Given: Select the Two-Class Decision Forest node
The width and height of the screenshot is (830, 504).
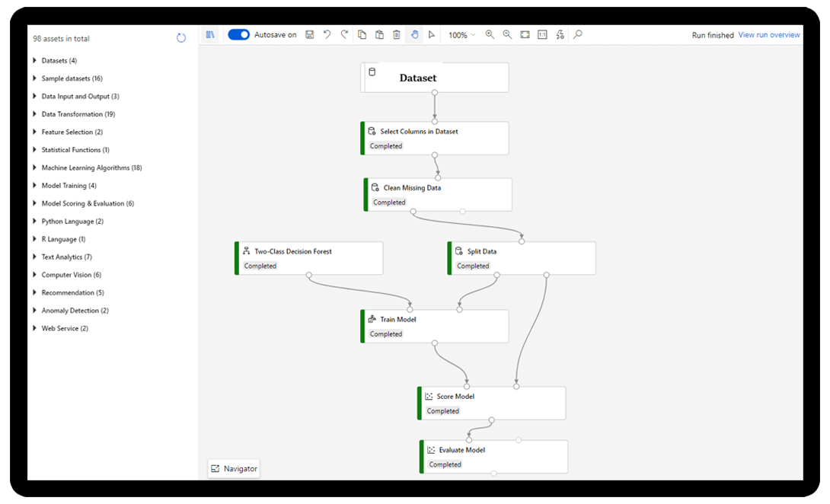Looking at the screenshot, I should pyautogui.click(x=308, y=258).
